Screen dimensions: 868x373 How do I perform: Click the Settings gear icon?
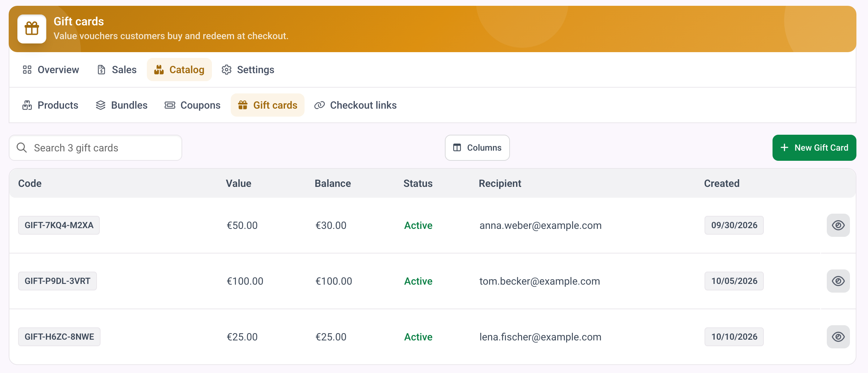[227, 70]
